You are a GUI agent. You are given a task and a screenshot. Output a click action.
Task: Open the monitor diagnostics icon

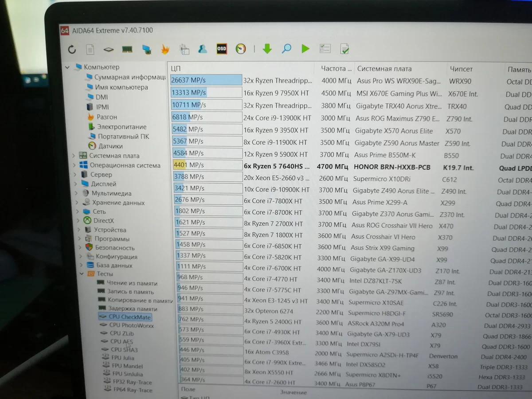(x=146, y=49)
